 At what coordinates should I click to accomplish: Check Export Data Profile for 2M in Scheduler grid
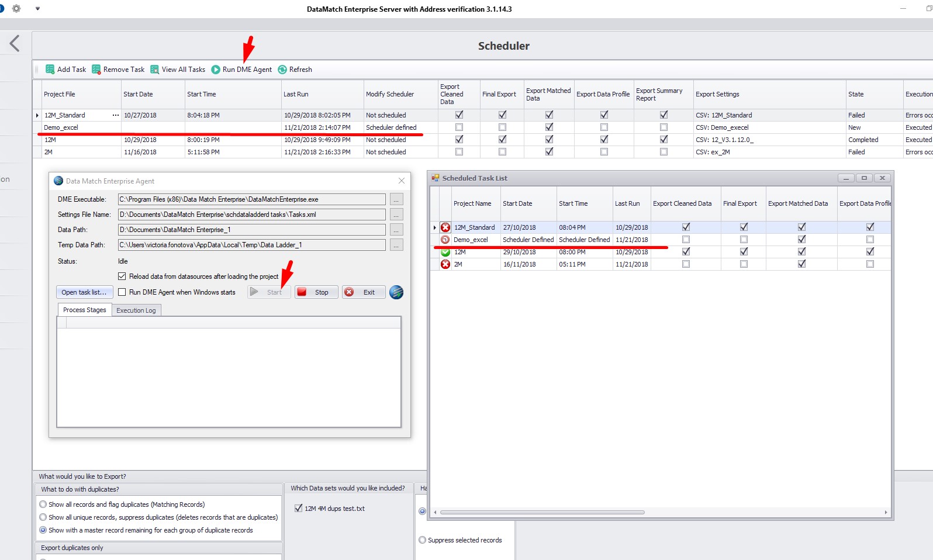(x=604, y=152)
